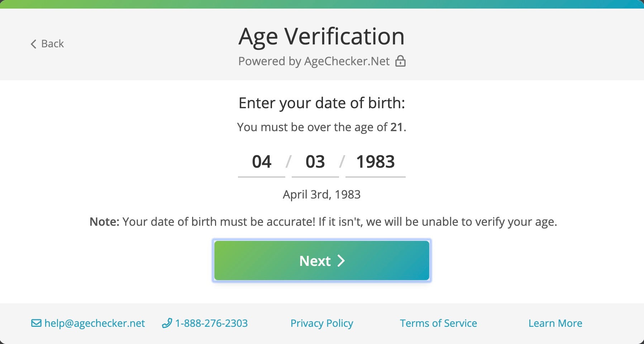The image size is (644, 344).
Task: Click the year field showing 1983
Action: 375,162
